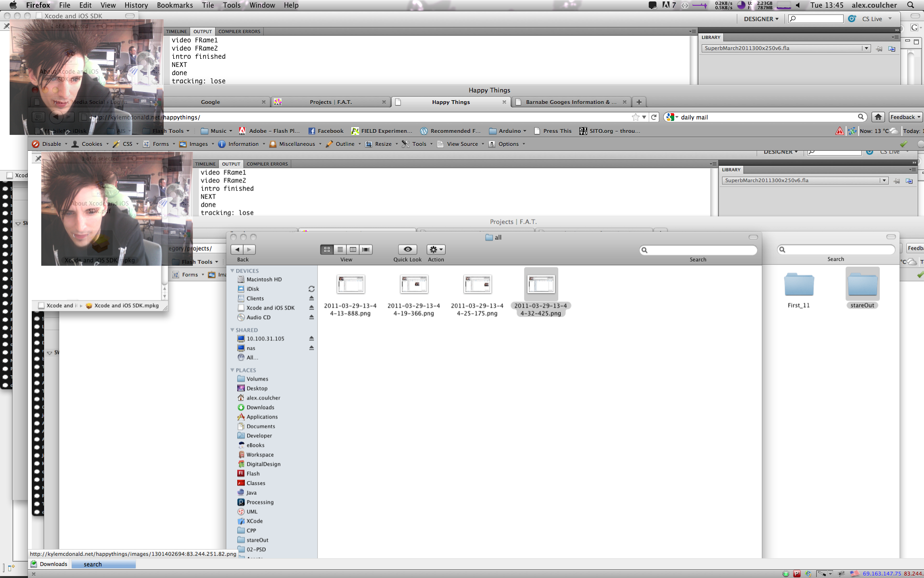Click the Spotlight magnifier in menu bar
Screen dimensions: 924x578
911,5
